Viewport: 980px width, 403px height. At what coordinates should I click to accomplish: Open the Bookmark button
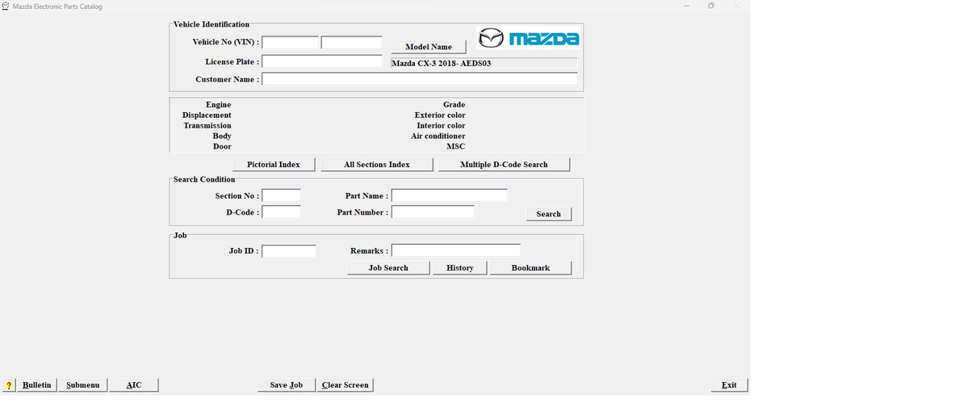[x=530, y=268]
